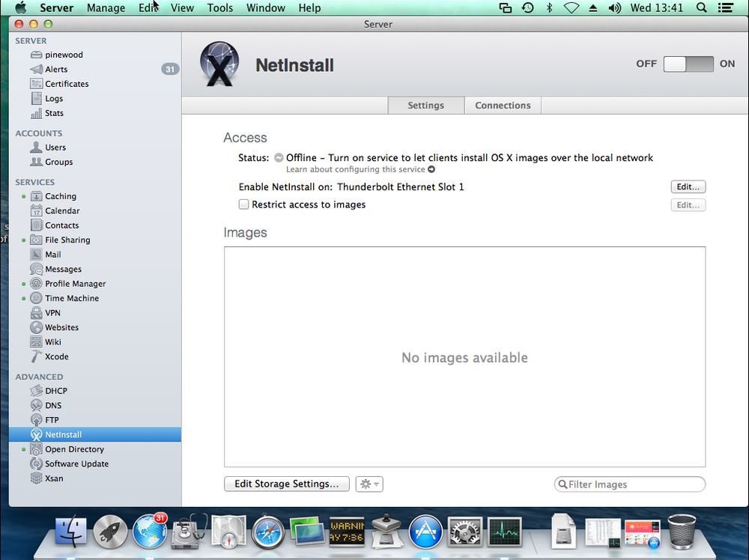Open the Tools menu

tap(219, 7)
